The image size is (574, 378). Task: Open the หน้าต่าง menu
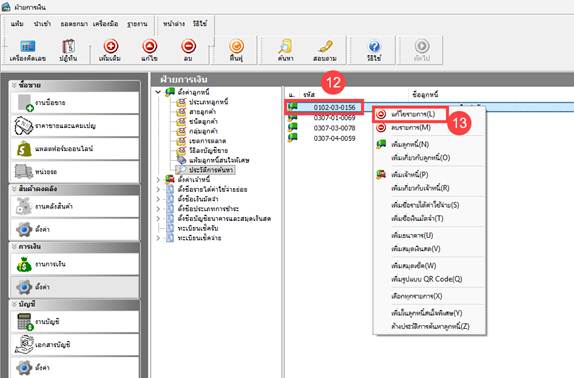[x=174, y=24]
